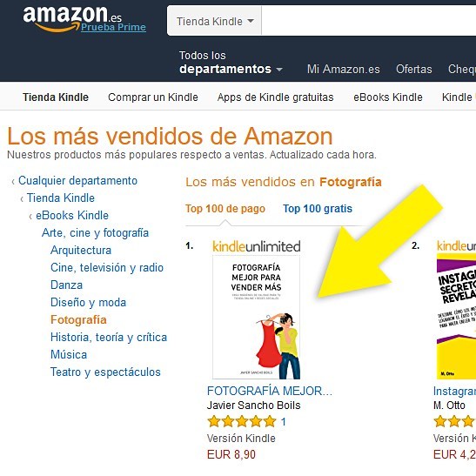
Task: Open the Arquitectura category
Action: pyautogui.click(x=81, y=251)
